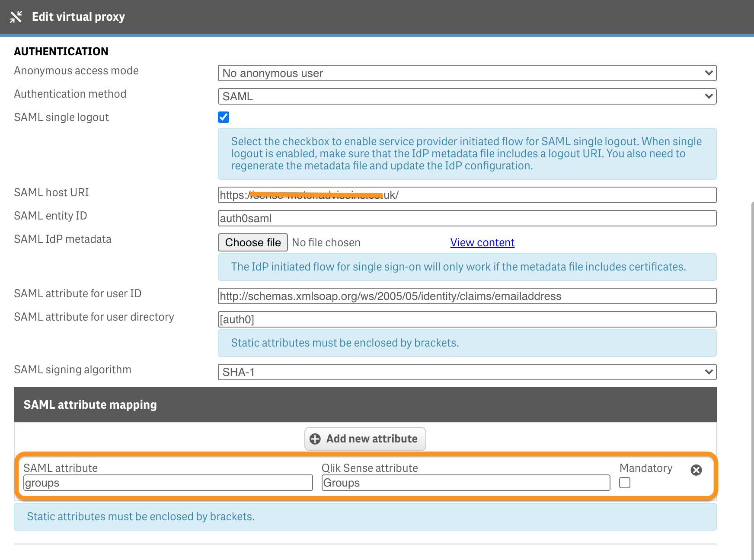Click the SAML attribute for user ID field
This screenshot has height=560, width=754.
[467, 296]
